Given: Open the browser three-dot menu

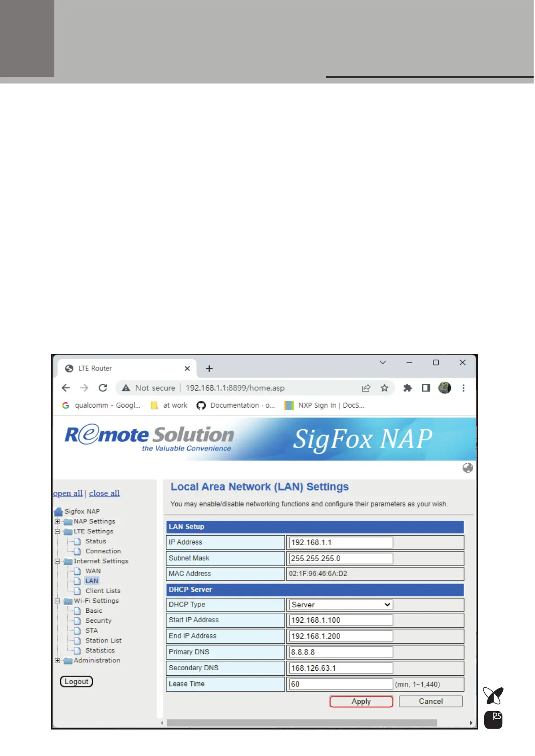Looking at the screenshot, I should (463, 388).
